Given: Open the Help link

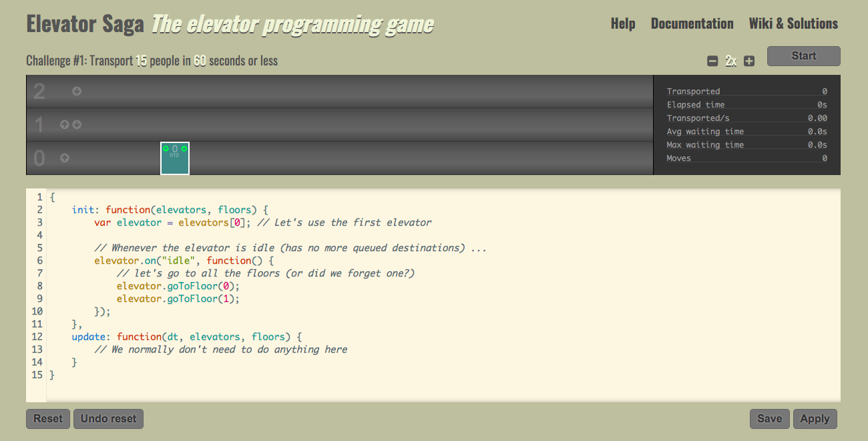Looking at the screenshot, I should (x=623, y=23).
